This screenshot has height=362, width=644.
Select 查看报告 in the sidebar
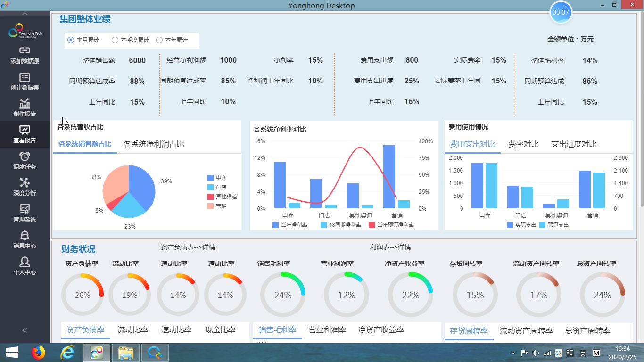(x=25, y=134)
